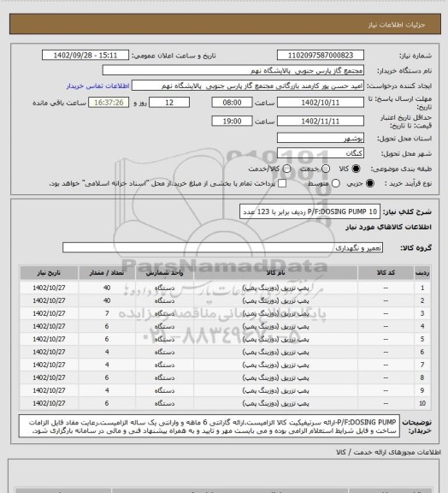The height and width of the screenshot is (493, 448).
Task: Click the اطلاعات مجوزهای ارائه خدمت / کالا heading
Action: [388, 452]
